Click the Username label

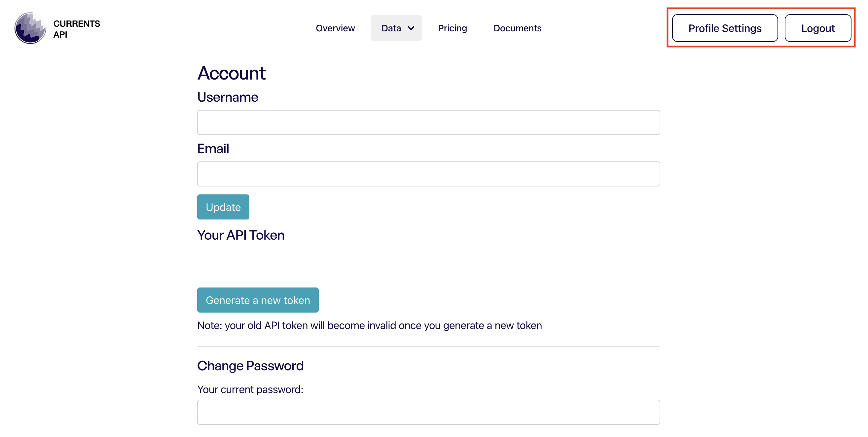(228, 97)
